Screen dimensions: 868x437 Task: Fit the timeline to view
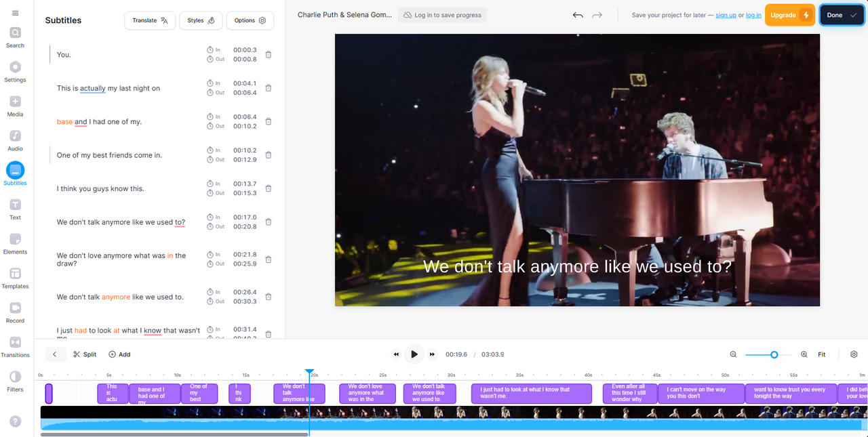(x=821, y=354)
